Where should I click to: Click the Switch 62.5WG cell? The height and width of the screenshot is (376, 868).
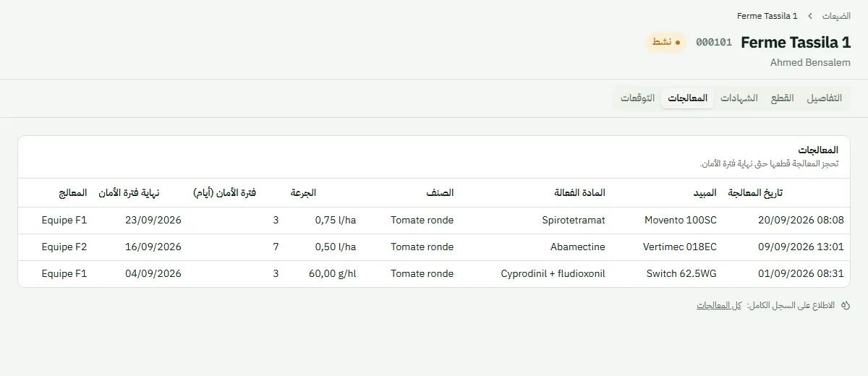click(681, 273)
